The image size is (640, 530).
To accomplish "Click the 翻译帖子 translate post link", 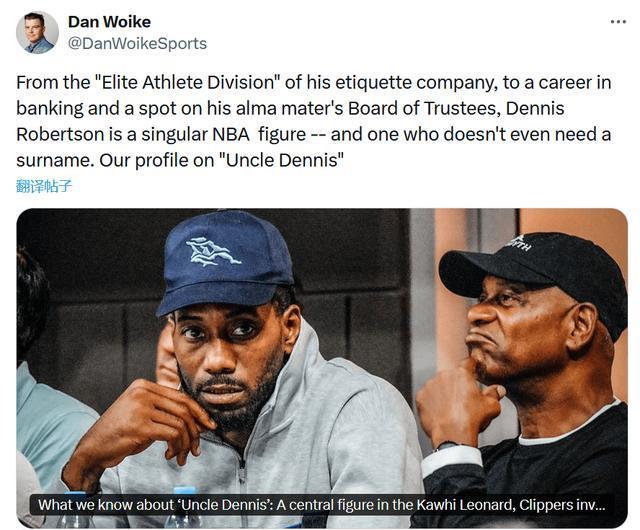I will pyautogui.click(x=44, y=186).
